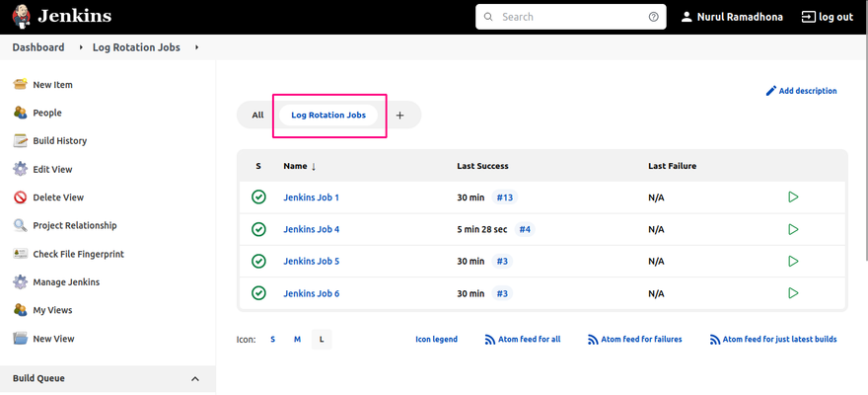
Task: Click the pencil icon for Add description
Action: pyautogui.click(x=771, y=91)
